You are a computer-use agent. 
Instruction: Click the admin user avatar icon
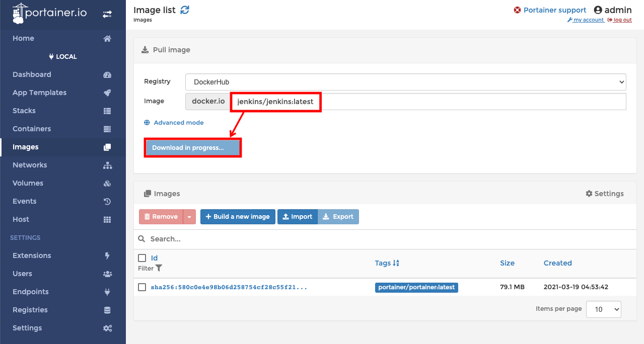tap(598, 10)
